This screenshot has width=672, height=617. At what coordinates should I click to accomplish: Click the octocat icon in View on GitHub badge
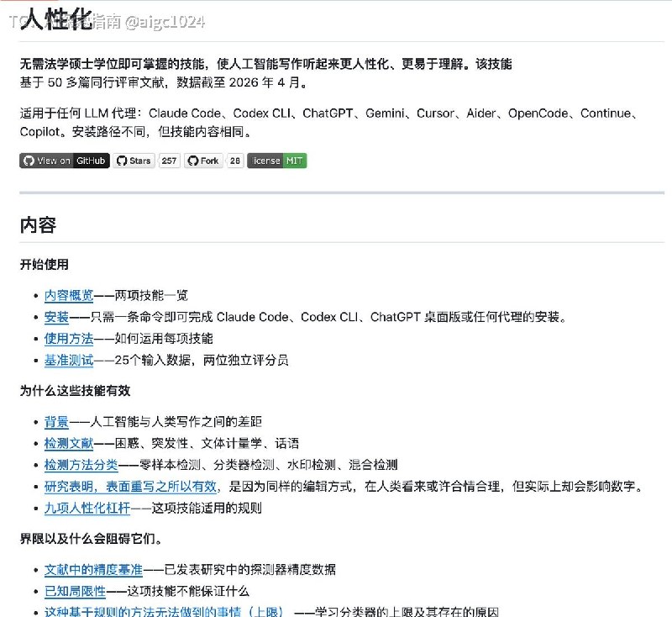29,161
